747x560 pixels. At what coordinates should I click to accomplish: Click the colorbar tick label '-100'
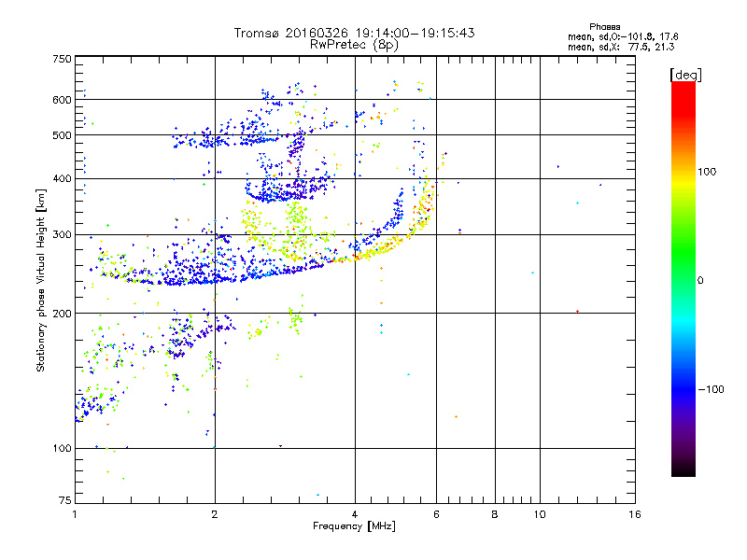click(x=711, y=389)
